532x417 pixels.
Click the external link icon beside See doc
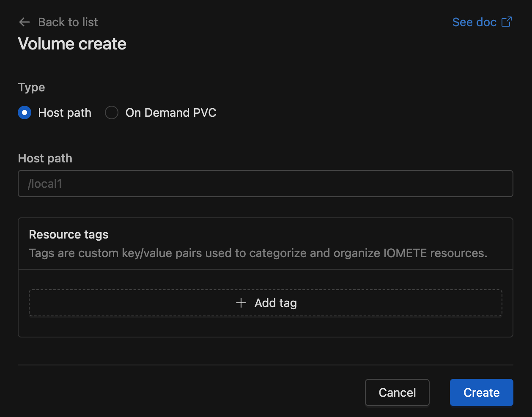pos(507,22)
